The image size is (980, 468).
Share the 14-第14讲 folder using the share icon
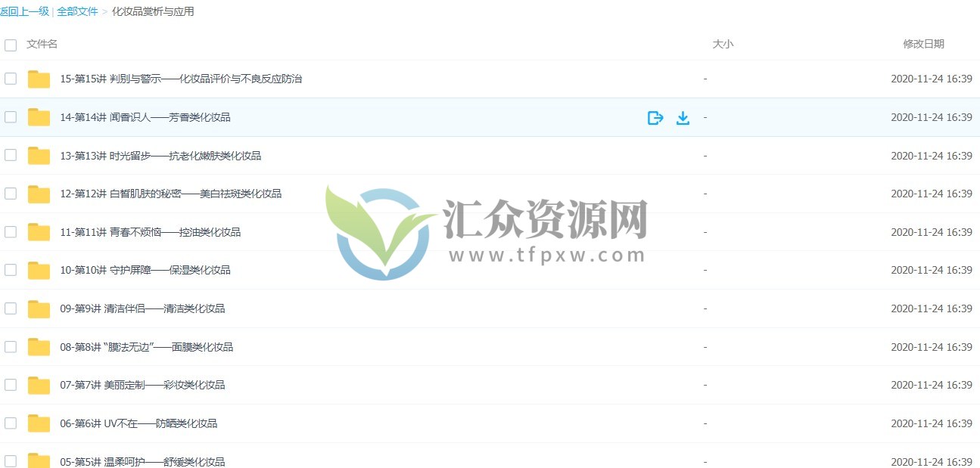(x=655, y=118)
